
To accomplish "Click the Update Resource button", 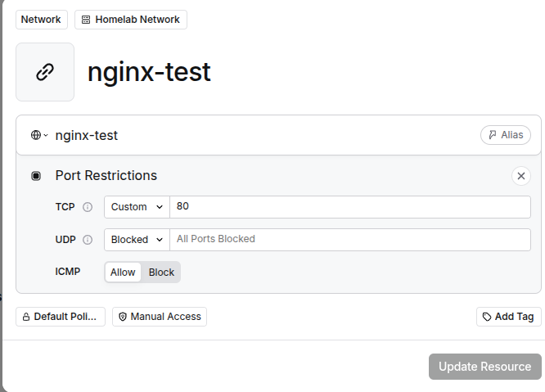I will (484, 367).
